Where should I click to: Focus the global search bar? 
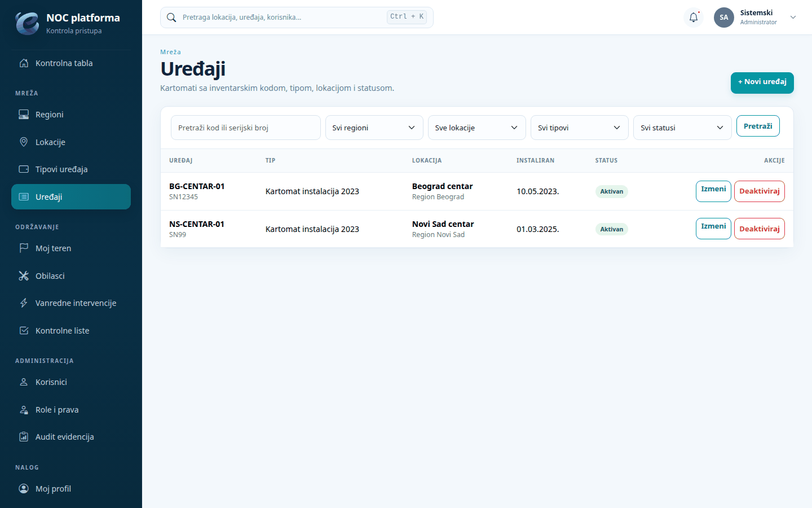[x=297, y=17]
